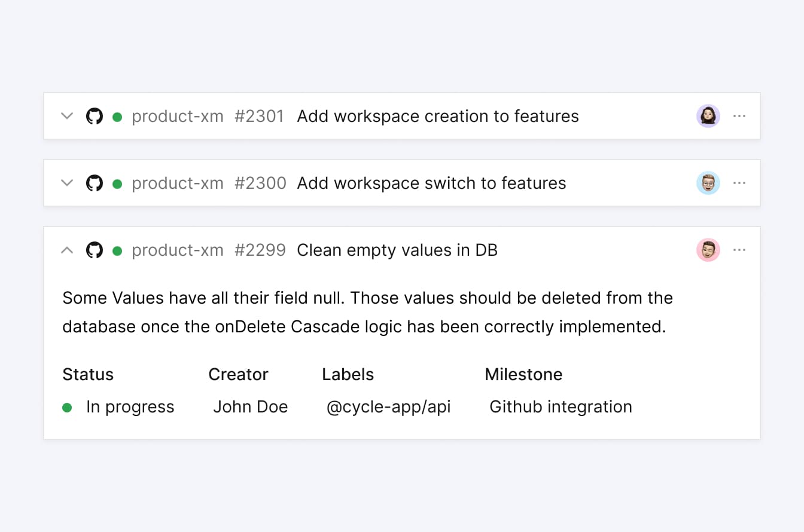Click GitHub icon on issue #2299
The width and height of the screenshot is (804, 532).
coord(95,250)
